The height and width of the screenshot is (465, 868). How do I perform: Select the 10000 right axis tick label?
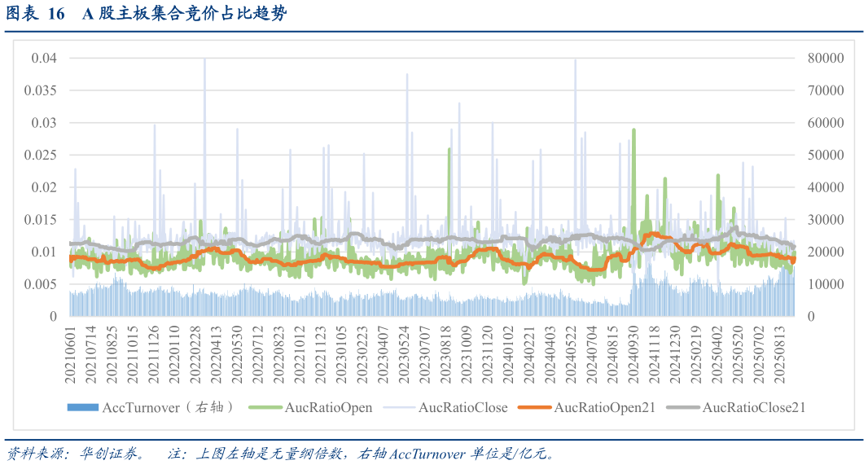[x=825, y=284]
